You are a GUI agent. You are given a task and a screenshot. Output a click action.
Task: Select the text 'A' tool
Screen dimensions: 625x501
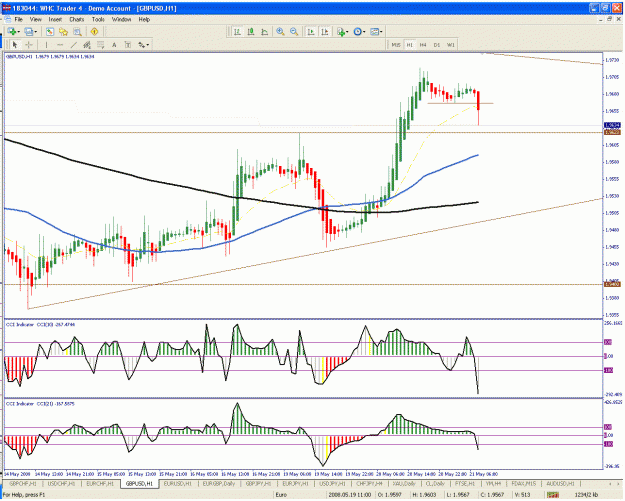coord(114,45)
